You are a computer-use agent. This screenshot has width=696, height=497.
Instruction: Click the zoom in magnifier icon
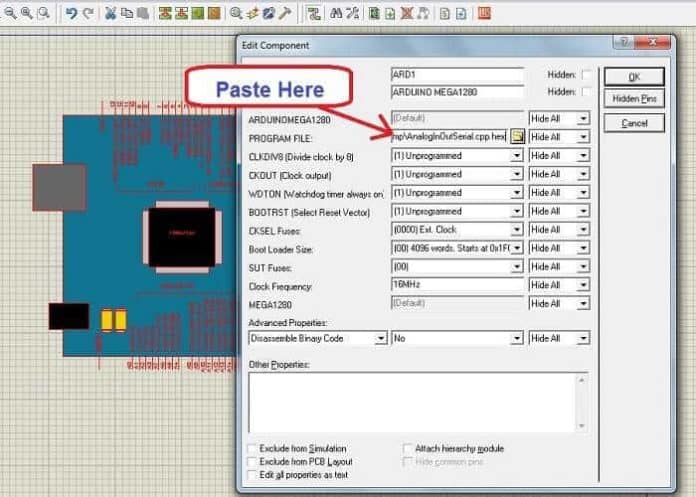coord(27,13)
